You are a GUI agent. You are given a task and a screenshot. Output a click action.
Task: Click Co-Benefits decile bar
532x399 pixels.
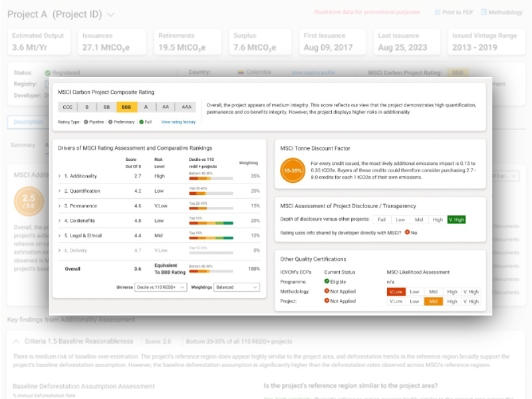pos(211,223)
